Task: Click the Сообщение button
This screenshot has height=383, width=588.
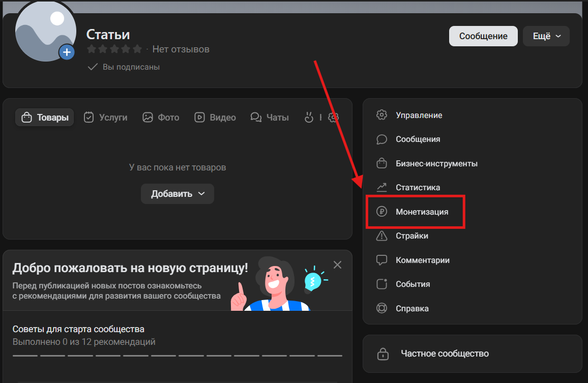Action: click(483, 36)
